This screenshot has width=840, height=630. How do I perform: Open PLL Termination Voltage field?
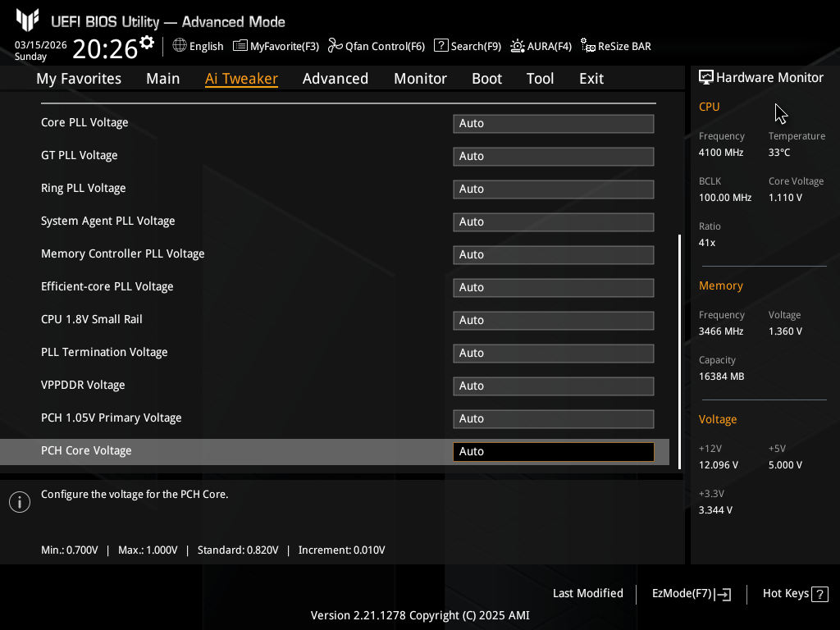tap(554, 354)
